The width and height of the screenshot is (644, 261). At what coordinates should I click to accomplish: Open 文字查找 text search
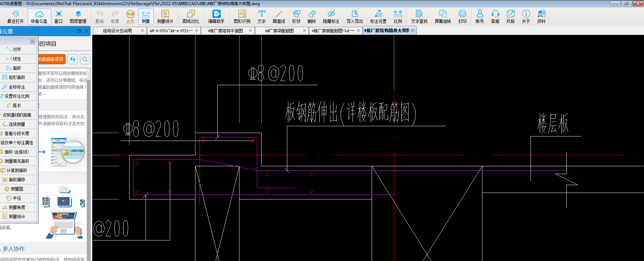[420, 17]
